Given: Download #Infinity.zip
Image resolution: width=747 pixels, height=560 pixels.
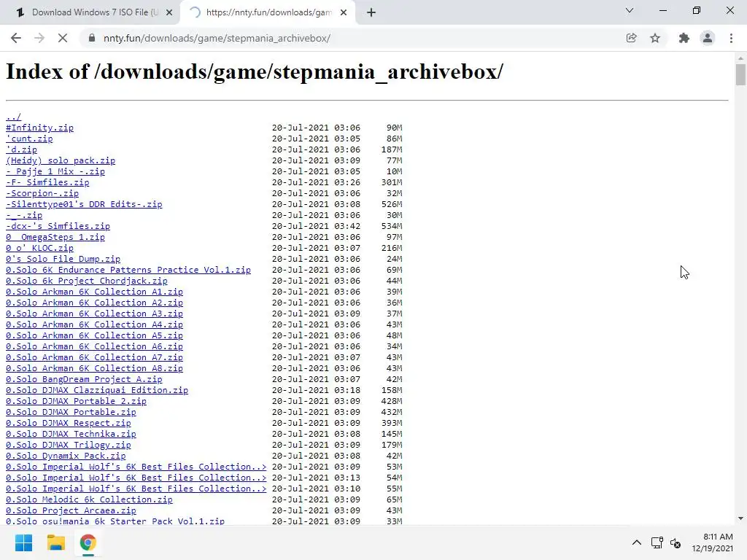Looking at the screenshot, I should tap(39, 128).
